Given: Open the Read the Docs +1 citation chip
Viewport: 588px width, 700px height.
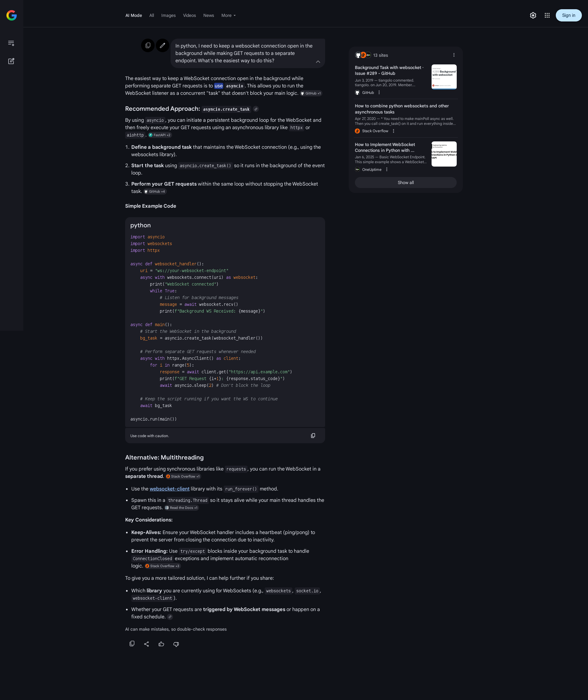Looking at the screenshot, I should click(181, 508).
